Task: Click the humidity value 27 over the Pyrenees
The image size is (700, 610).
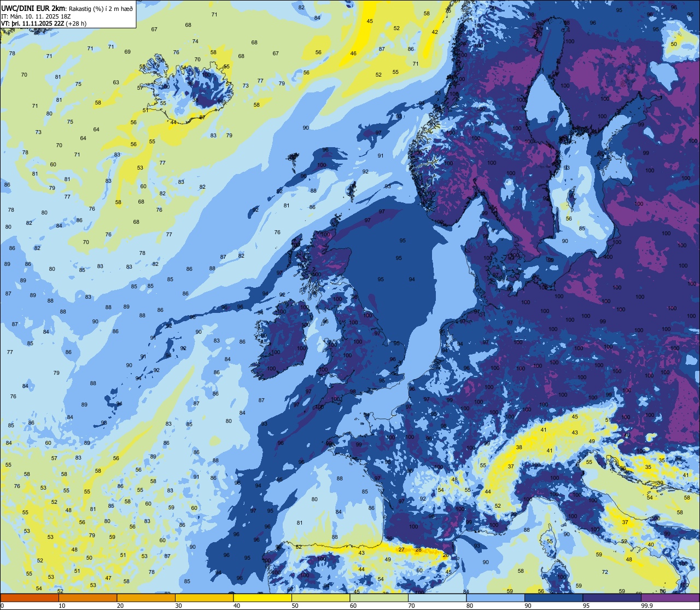Action: (401, 549)
